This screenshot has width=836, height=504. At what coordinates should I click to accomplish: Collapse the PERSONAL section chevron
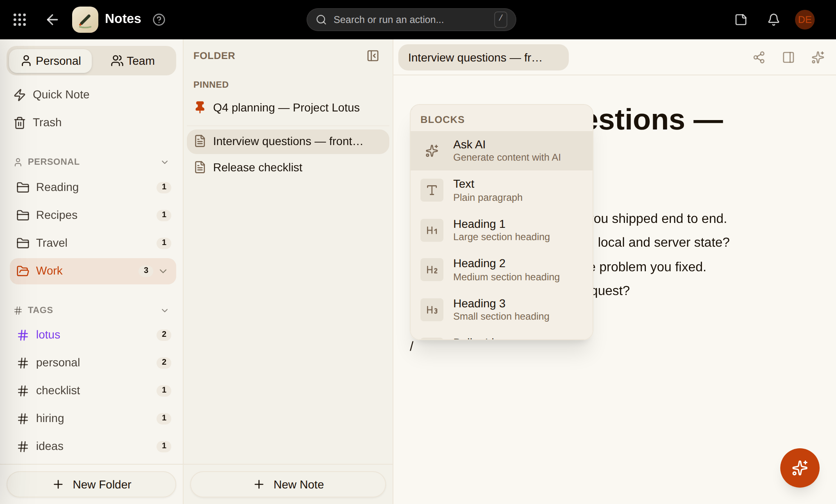tap(165, 162)
